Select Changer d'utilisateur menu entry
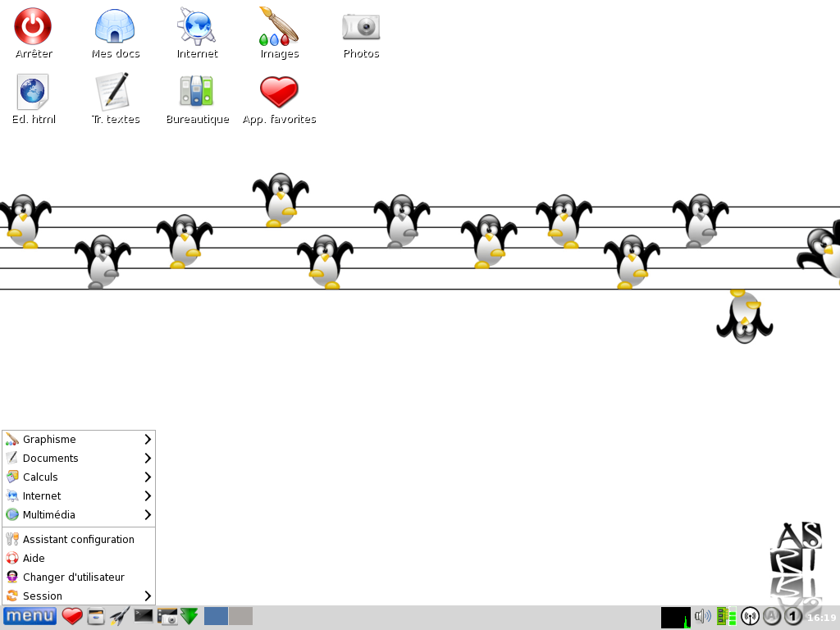Viewport: 840px width, 630px height. [x=79, y=577]
